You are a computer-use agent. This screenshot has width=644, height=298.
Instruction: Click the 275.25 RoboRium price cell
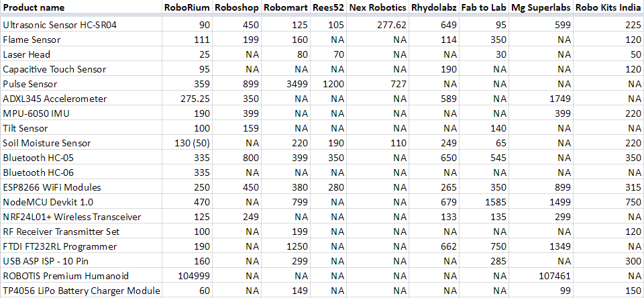187,99
